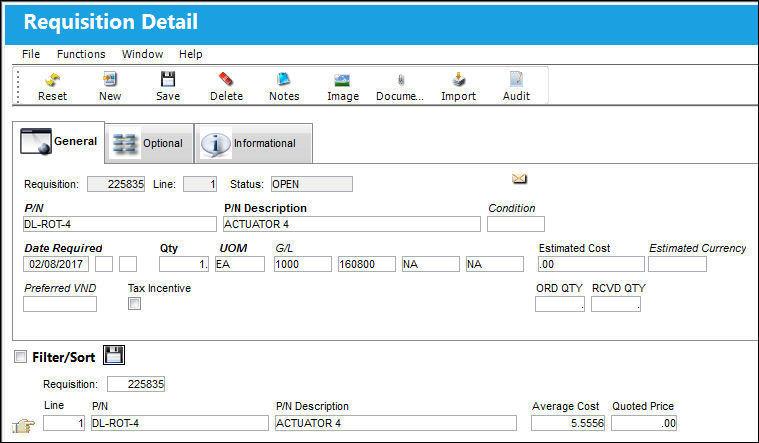Click the Line cell in bottom grid
Image resolution: width=759 pixels, height=443 pixels.
[x=64, y=423]
